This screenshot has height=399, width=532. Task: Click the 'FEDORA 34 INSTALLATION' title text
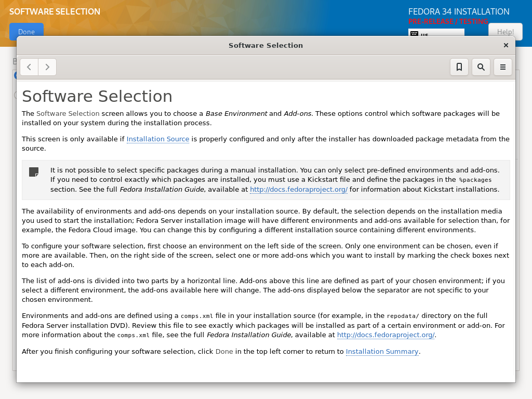pyautogui.click(x=459, y=11)
